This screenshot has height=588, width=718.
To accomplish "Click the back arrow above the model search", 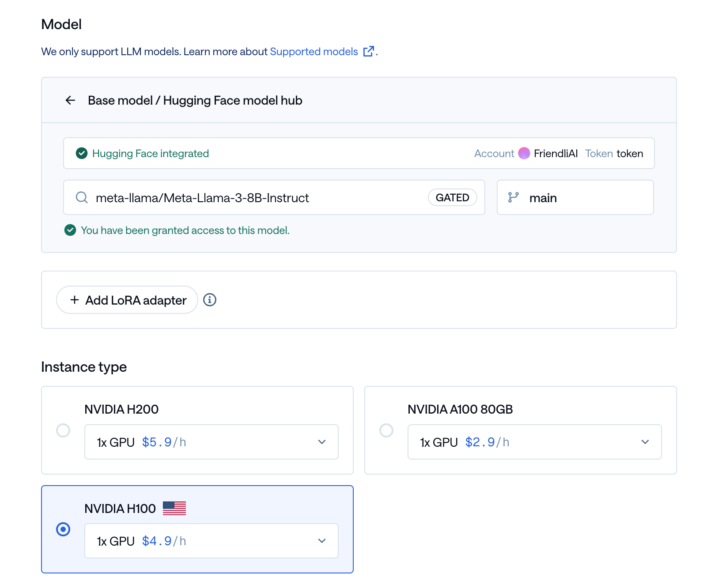I will 70,100.
